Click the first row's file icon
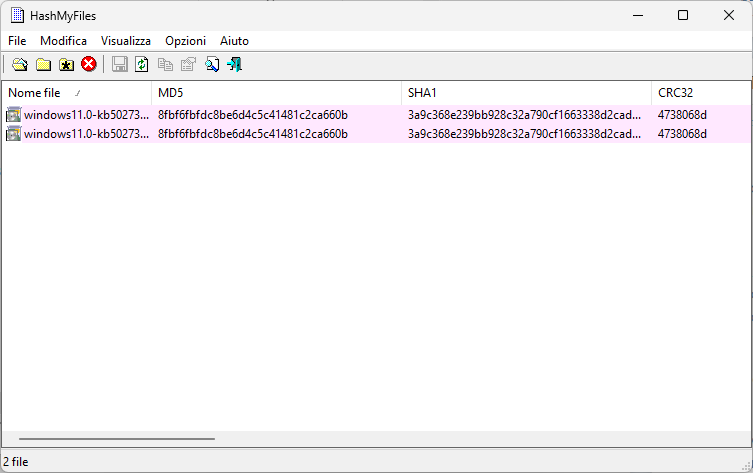Screen dimensions: 753x473 click(x=13, y=115)
